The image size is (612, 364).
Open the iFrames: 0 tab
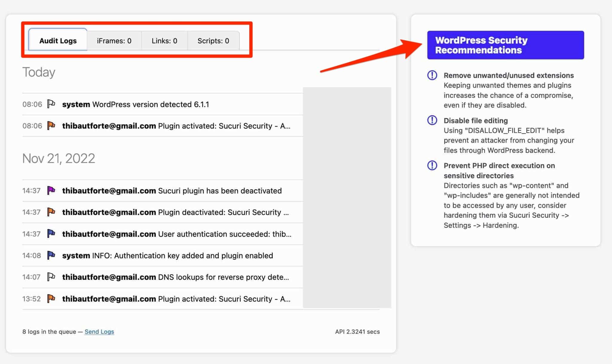[114, 41]
